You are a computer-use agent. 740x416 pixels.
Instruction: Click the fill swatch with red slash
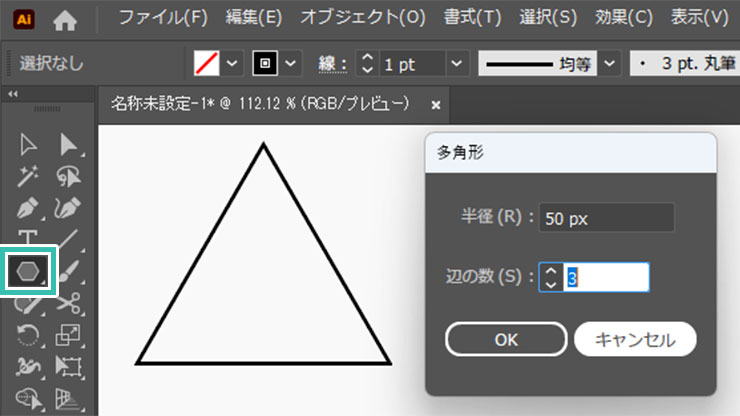tap(207, 63)
